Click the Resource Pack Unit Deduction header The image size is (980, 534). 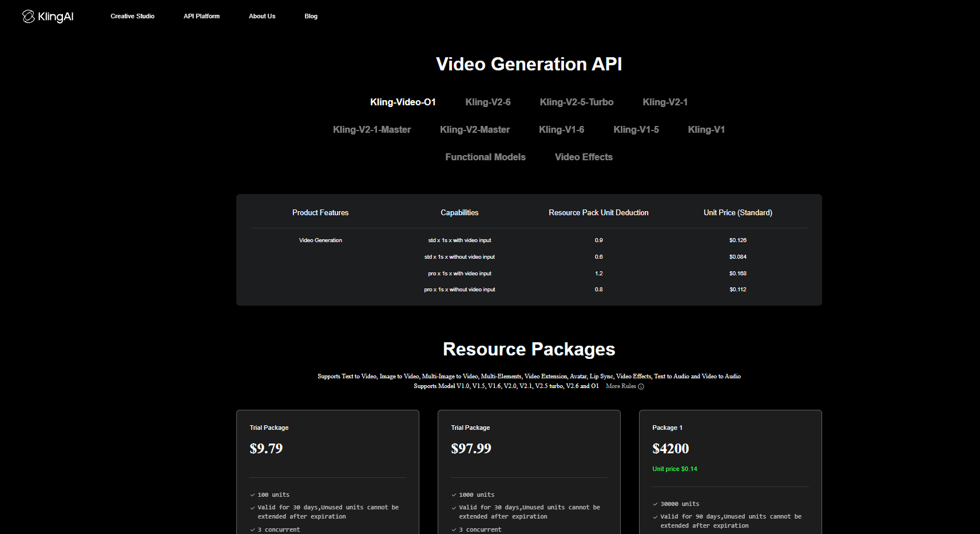(x=598, y=212)
